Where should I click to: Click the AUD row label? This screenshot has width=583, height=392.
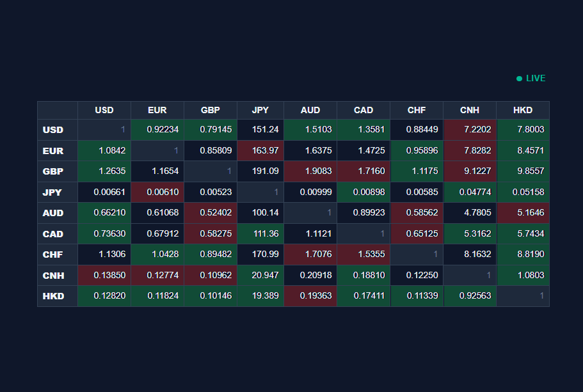pos(58,213)
